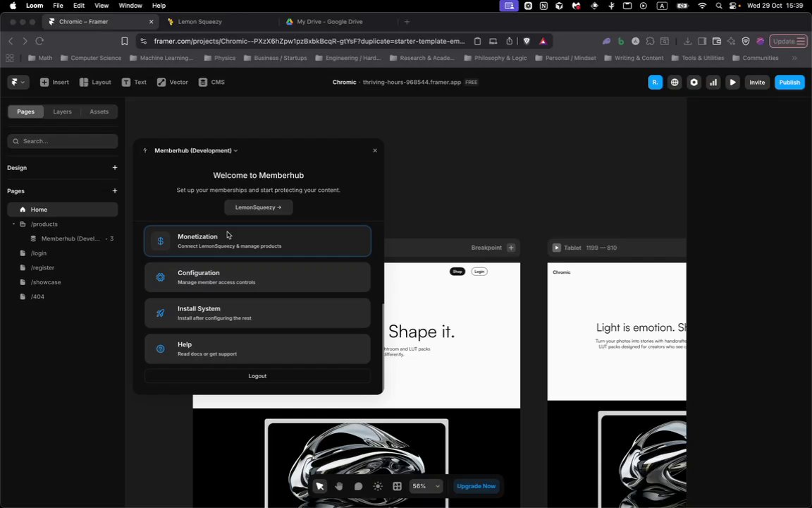Click the Logout button
The width and height of the screenshot is (812, 508).
point(257,376)
